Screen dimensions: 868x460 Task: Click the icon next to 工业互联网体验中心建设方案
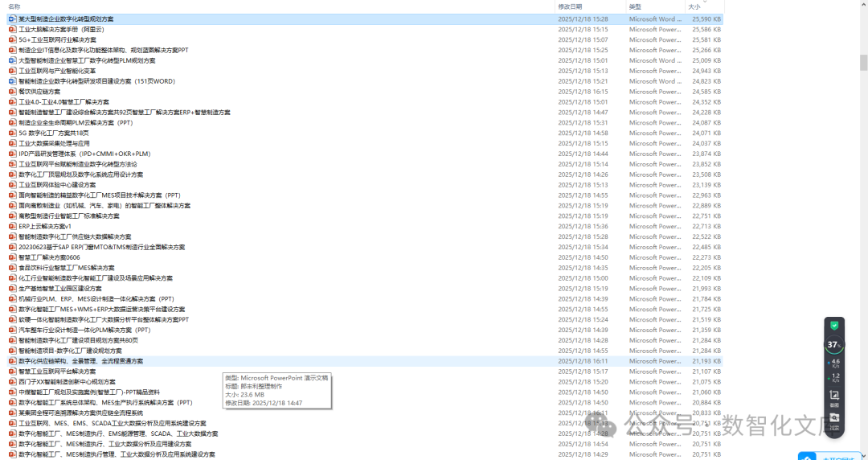pos(13,184)
